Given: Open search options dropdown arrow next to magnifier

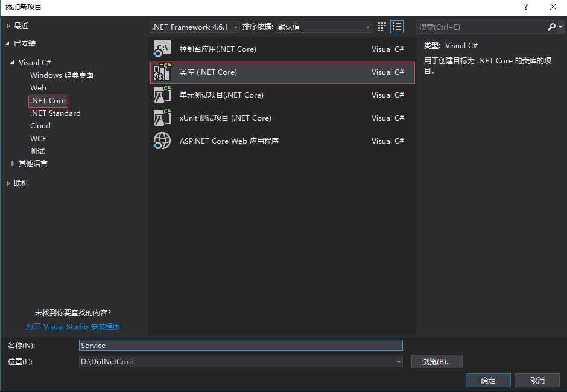Looking at the screenshot, I should click(x=560, y=27).
